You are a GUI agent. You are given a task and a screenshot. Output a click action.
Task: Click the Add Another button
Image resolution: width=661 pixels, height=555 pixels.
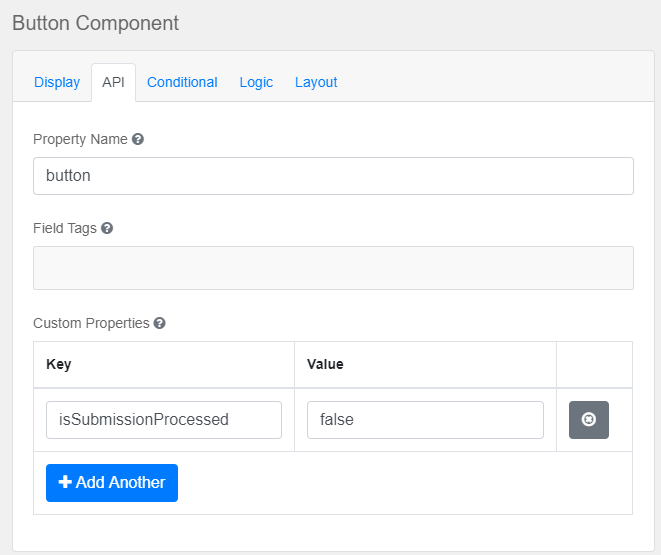point(112,482)
